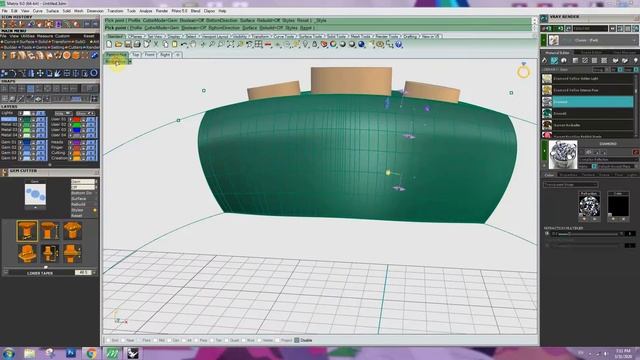Open viewport display mode dropdown arrow
This screenshot has height=360, width=640.
130,62
